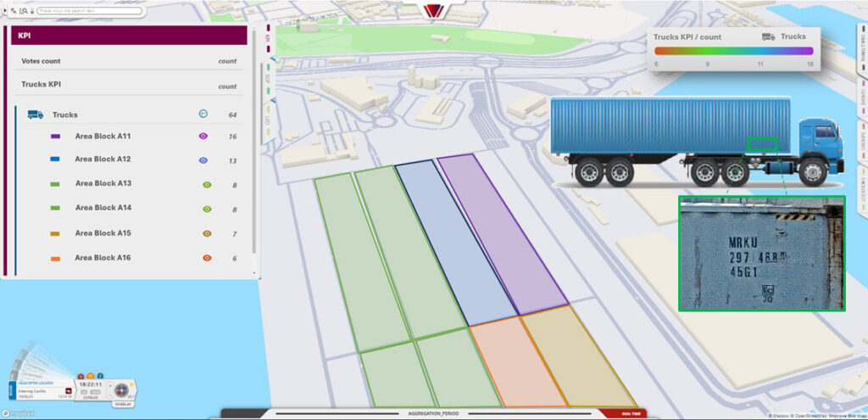Click the truck icon in the KPI legend

click(768, 37)
